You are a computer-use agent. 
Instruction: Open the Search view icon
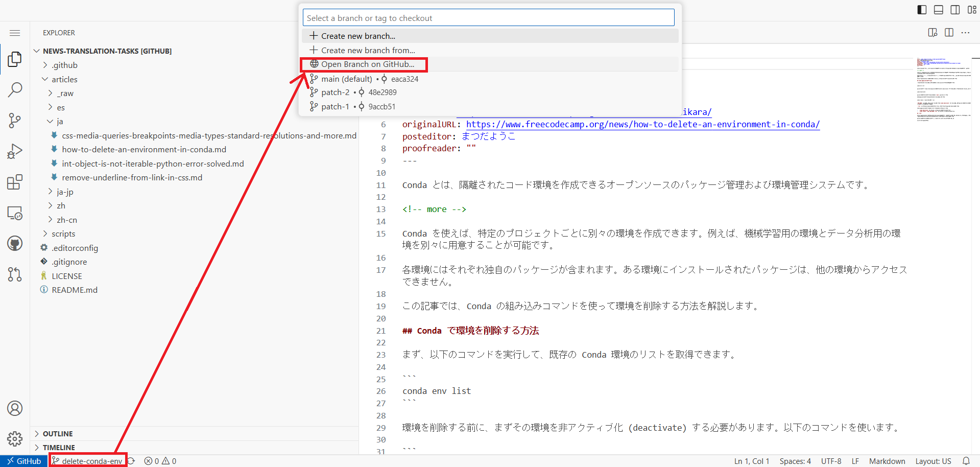click(x=15, y=90)
